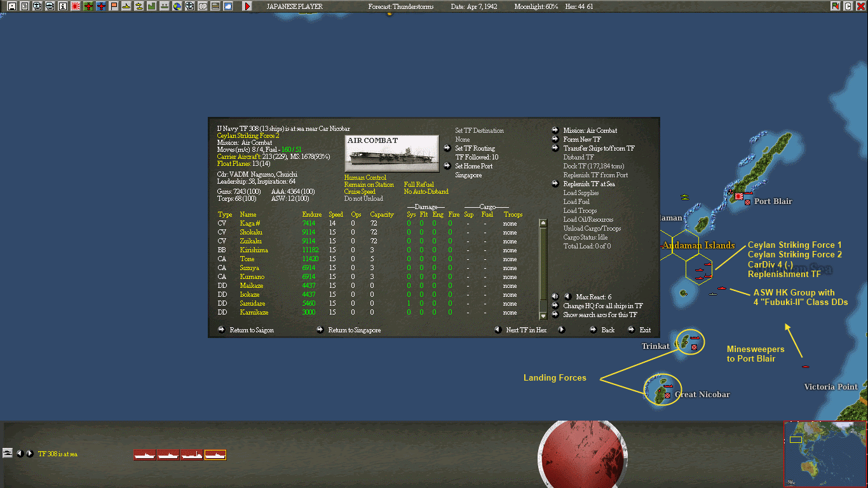Screen dimensions: 868x488
Task: Click the orange flag toolbar icon
Action: pyautogui.click(x=114, y=6)
